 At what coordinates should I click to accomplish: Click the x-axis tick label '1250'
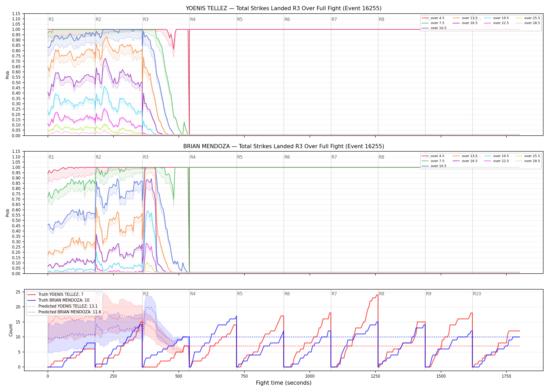[375, 376]
